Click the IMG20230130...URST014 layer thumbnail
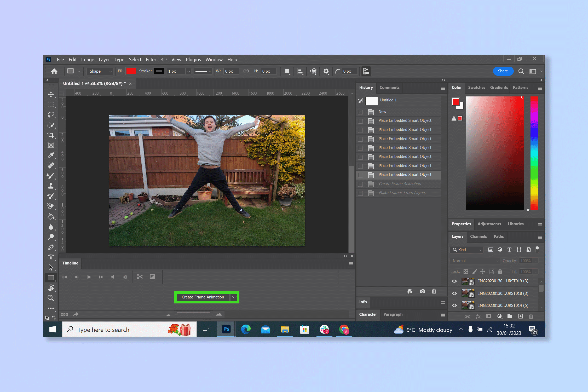Screen dimensions: 588x392 tap(468, 305)
